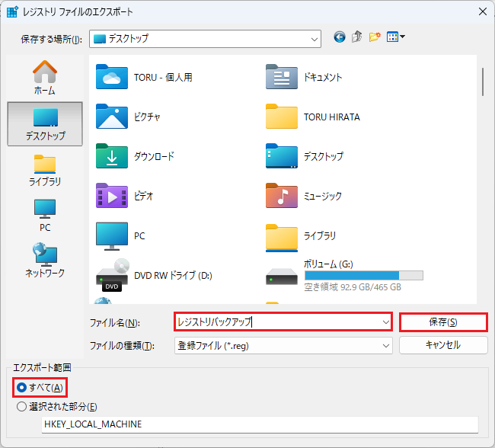Click the キャンセル button
The image size is (495, 448).
(443, 345)
